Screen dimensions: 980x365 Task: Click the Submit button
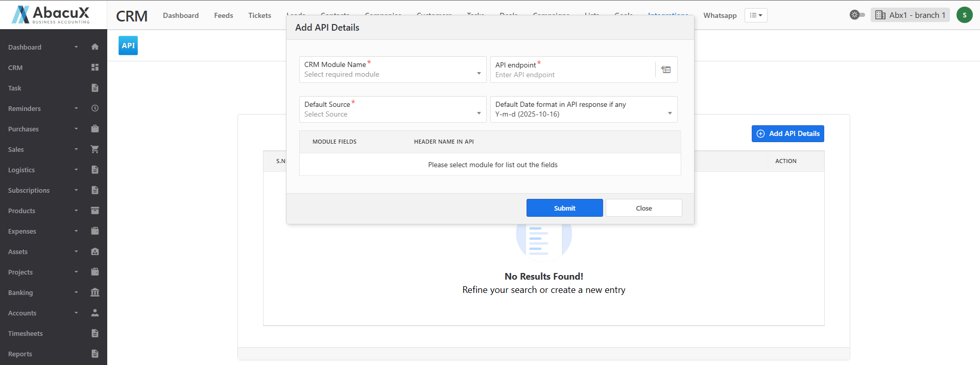564,208
